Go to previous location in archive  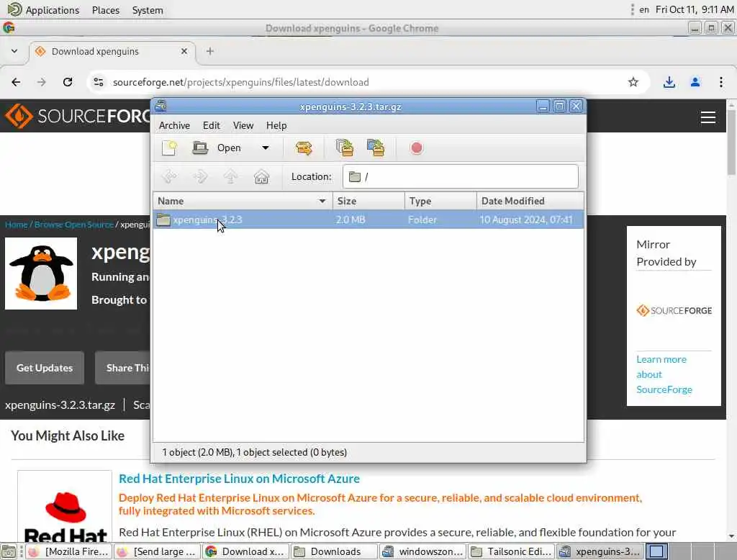tap(169, 177)
